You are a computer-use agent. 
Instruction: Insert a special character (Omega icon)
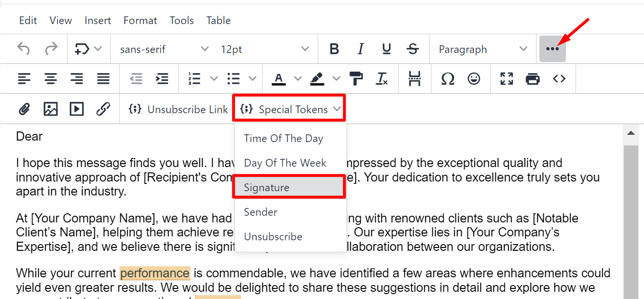pyautogui.click(x=448, y=78)
